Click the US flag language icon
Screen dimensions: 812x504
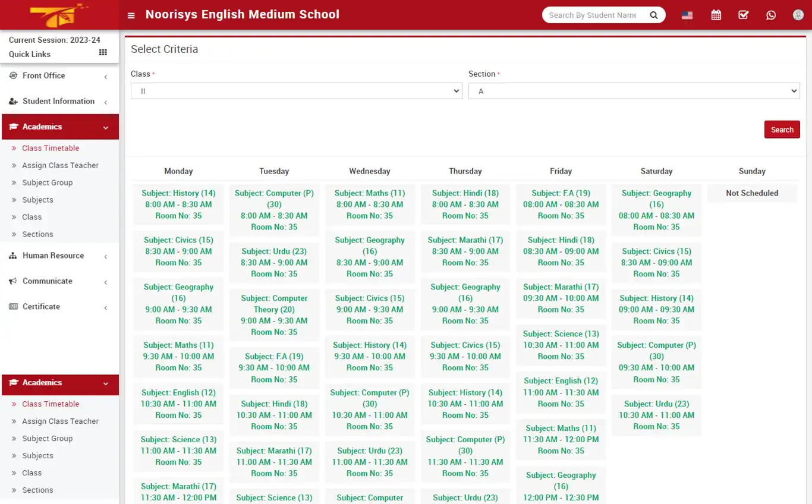pyautogui.click(x=687, y=15)
